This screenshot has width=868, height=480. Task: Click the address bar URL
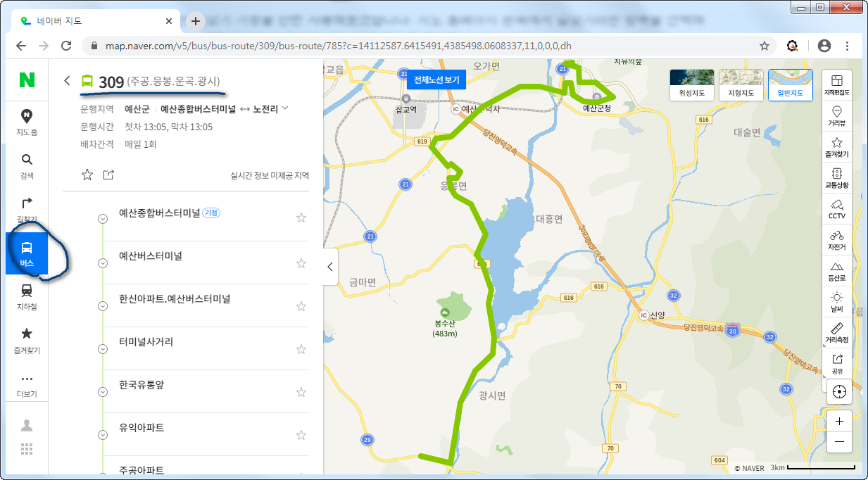pos(339,46)
